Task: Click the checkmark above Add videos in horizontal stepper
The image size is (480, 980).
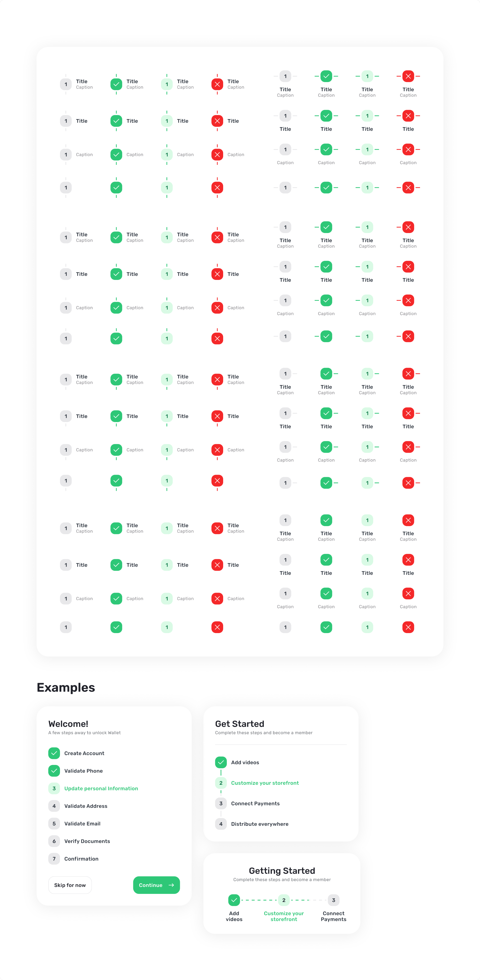Action: coord(234,900)
